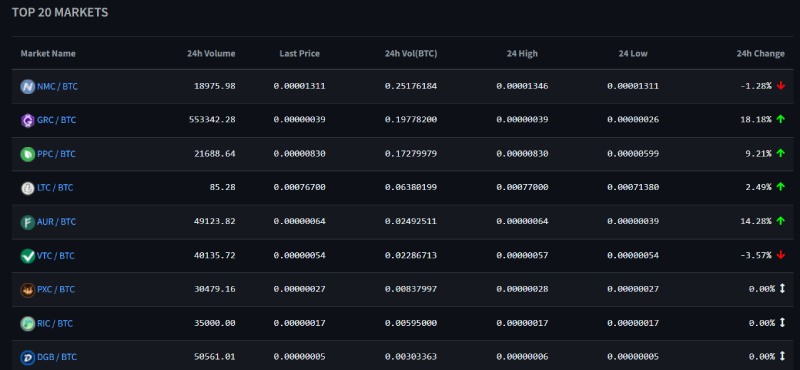The image size is (800, 370).
Task: Select RIC volume value 35000.00
Action: pyautogui.click(x=214, y=323)
